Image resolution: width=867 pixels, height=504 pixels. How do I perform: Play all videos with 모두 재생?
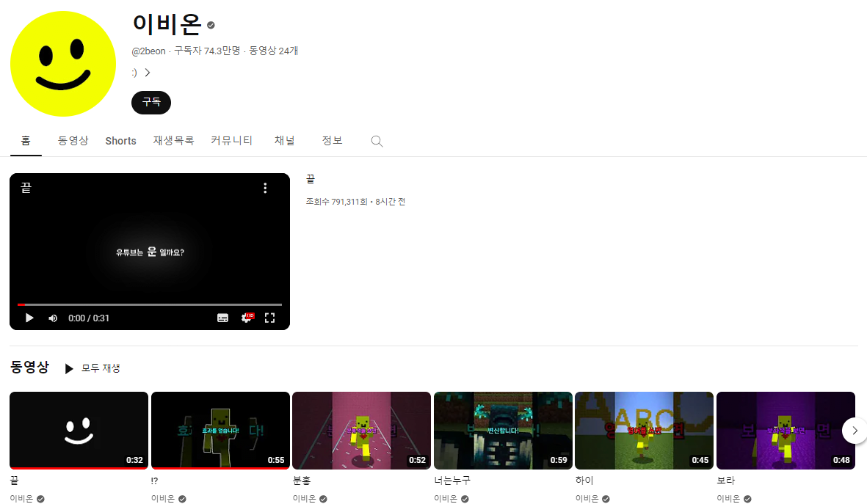(92, 368)
